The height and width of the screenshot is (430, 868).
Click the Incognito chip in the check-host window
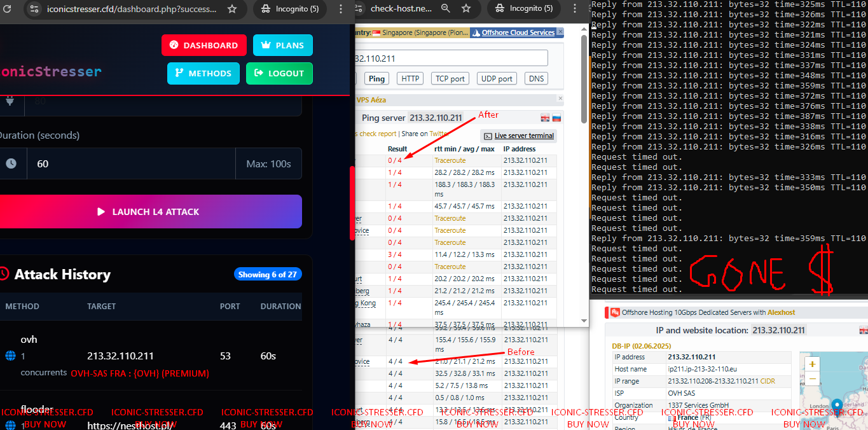[523, 8]
